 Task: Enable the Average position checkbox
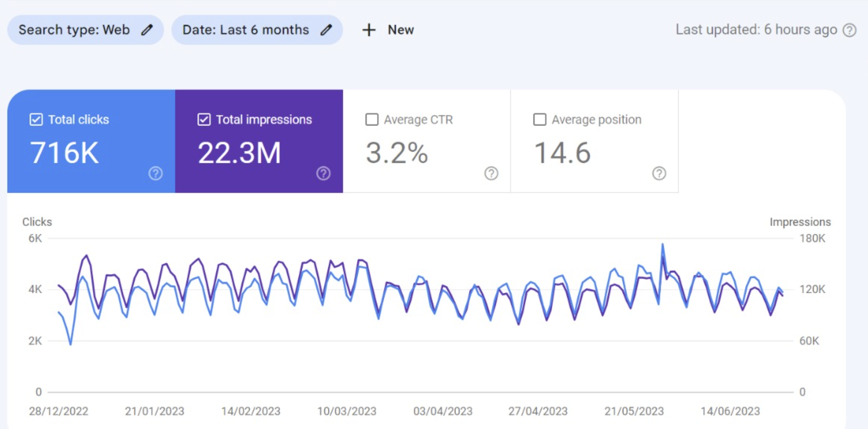coord(539,119)
